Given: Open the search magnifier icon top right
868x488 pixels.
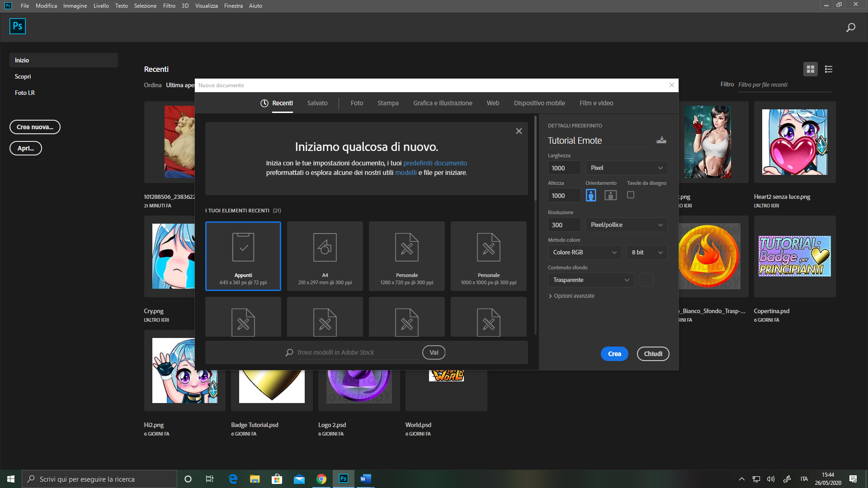Looking at the screenshot, I should click(x=850, y=28).
